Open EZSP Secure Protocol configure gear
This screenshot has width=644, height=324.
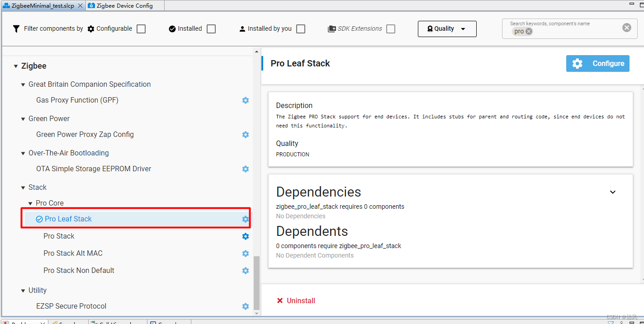(245, 306)
